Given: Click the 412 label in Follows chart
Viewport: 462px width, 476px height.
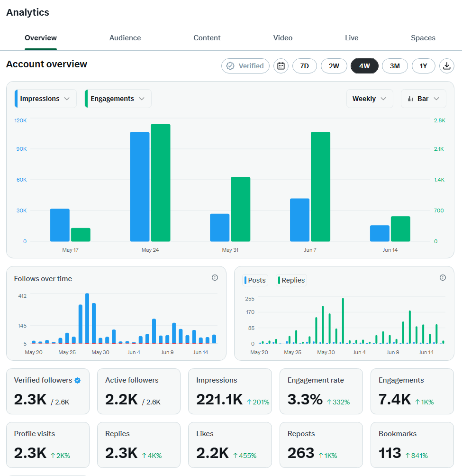Looking at the screenshot, I should [x=22, y=296].
